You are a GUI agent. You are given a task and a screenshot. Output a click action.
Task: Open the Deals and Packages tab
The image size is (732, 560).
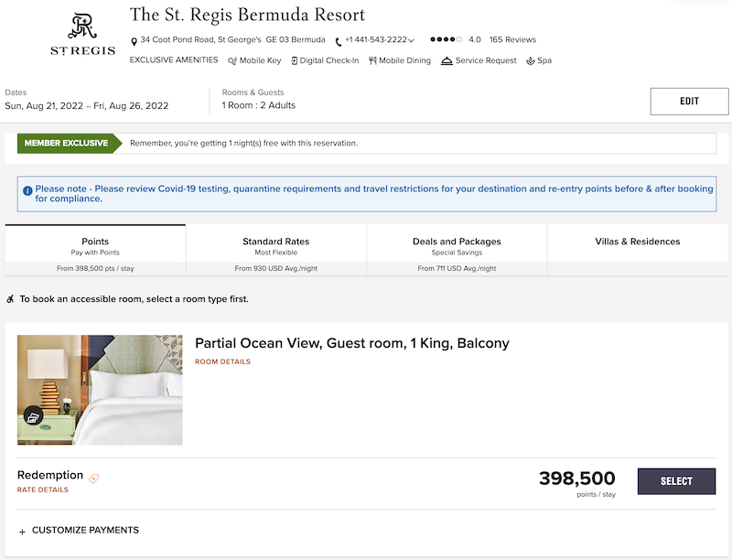pos(457,250)
